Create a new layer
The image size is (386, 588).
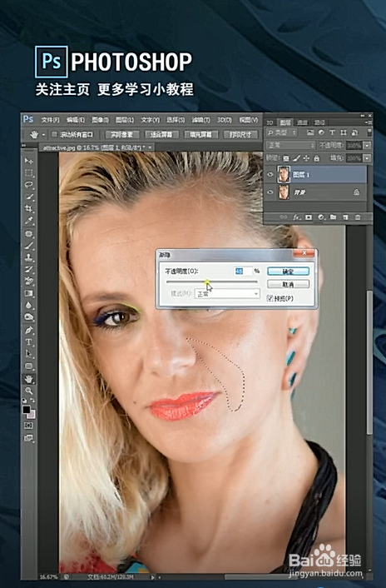pyautogui.click(x=345, y=217)
